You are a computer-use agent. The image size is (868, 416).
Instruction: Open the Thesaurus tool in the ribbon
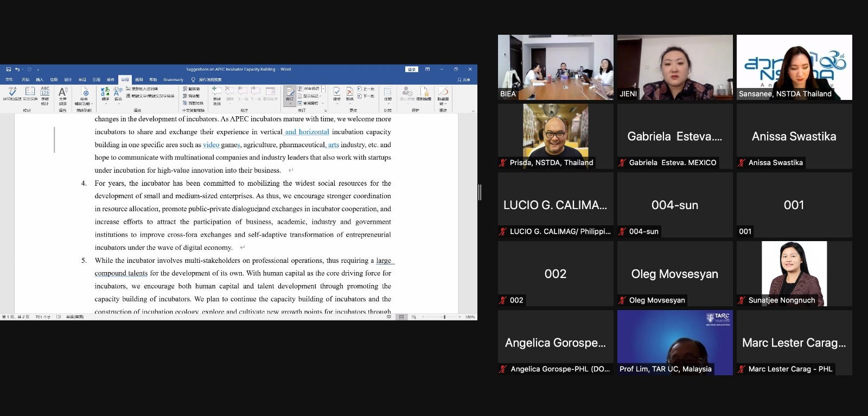pos(30,93)
